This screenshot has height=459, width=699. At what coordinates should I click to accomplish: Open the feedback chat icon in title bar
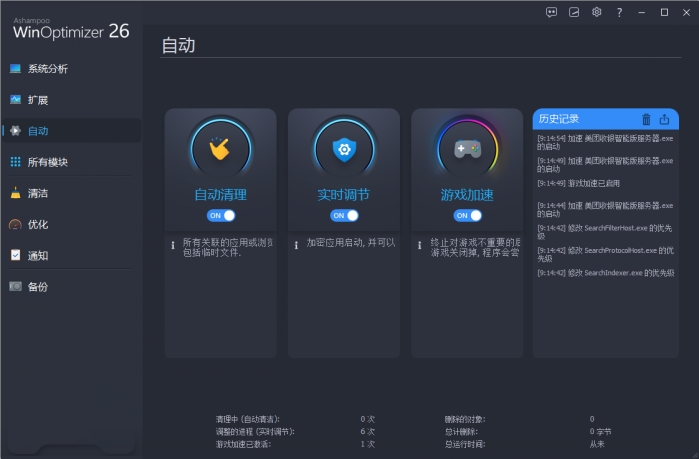coord(551,12)
